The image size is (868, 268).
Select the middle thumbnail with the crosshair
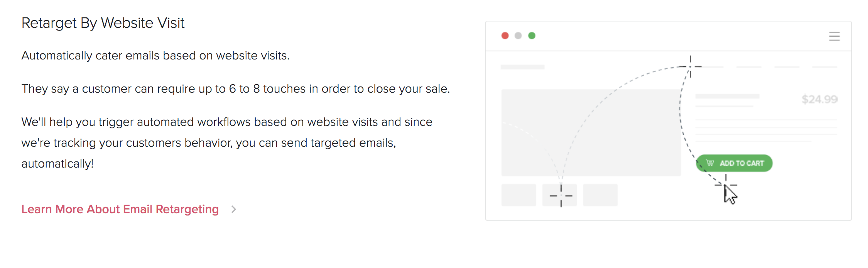pos(560,195)
